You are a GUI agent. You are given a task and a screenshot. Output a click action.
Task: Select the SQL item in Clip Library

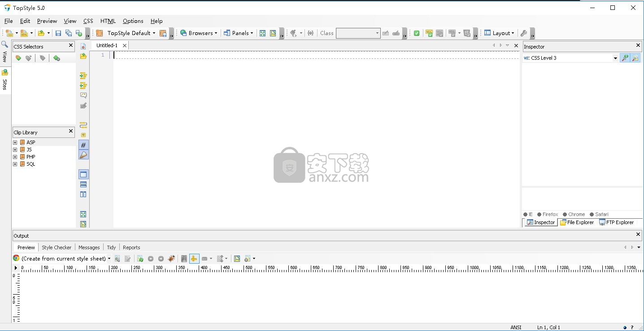(30, 164)
